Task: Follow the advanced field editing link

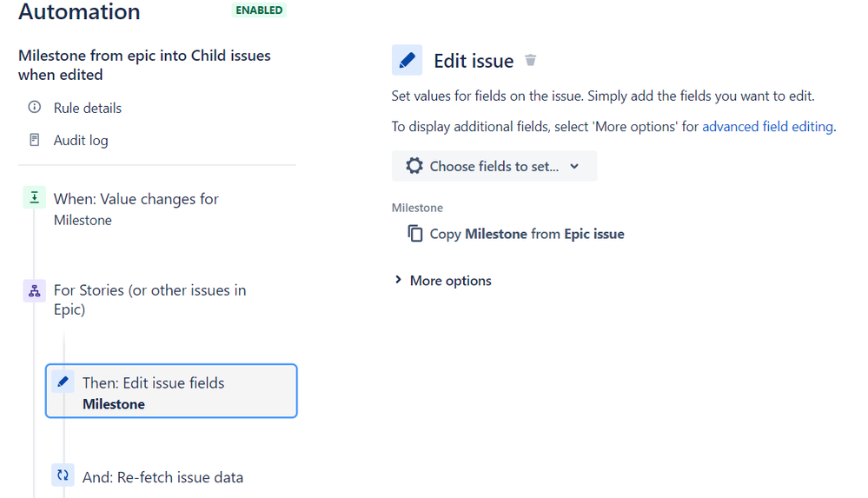Action: click(x=768, y=127)
